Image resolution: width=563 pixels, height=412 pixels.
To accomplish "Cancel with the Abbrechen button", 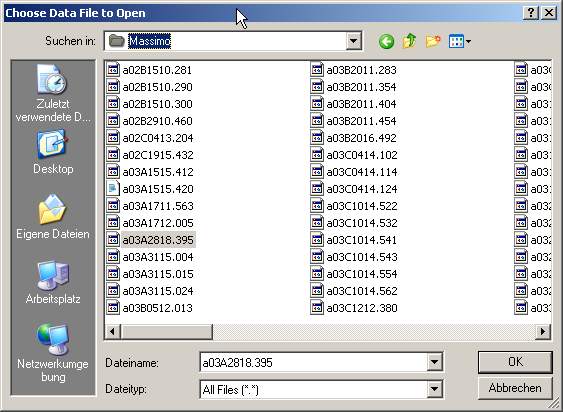I will [515, 388].
